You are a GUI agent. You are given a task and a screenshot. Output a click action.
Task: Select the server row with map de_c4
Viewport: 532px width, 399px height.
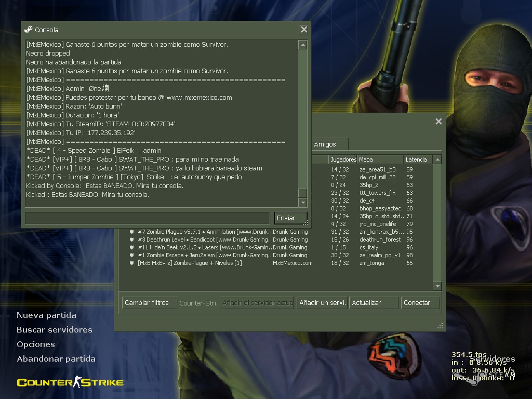pos(372,201)
